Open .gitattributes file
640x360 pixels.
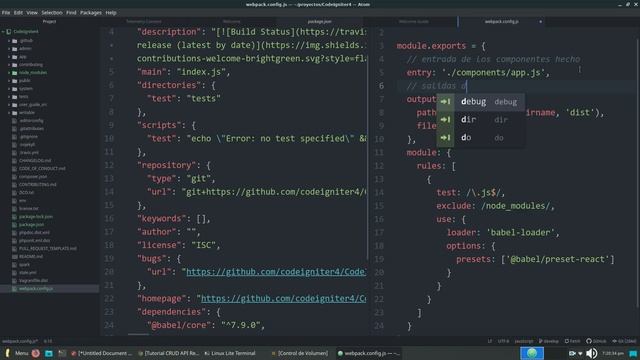pyautogui.click(x=31, y=129)
